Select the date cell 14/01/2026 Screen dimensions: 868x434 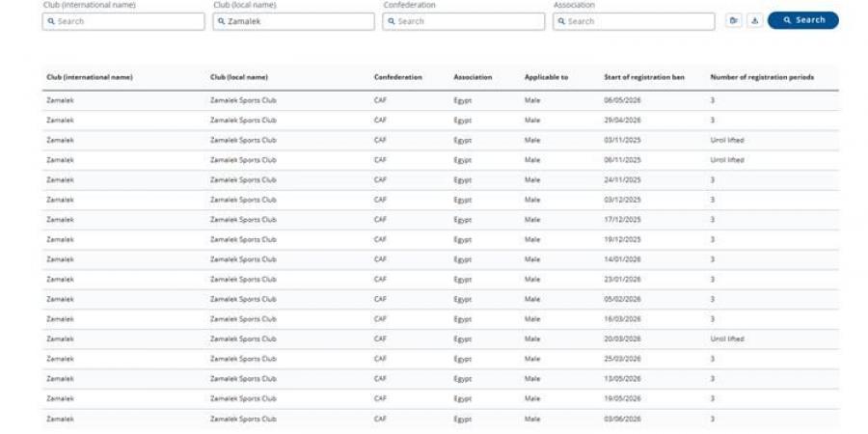click(622, 259)
